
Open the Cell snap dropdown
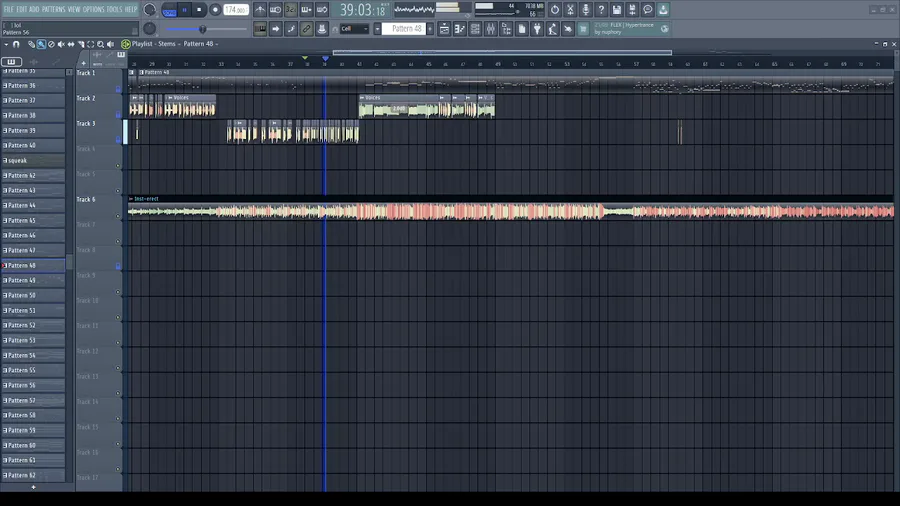tap(354, 29)
